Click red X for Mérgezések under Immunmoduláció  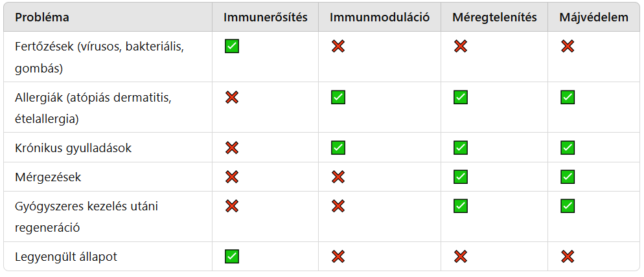pyautogui.click(x=338, y=177)
